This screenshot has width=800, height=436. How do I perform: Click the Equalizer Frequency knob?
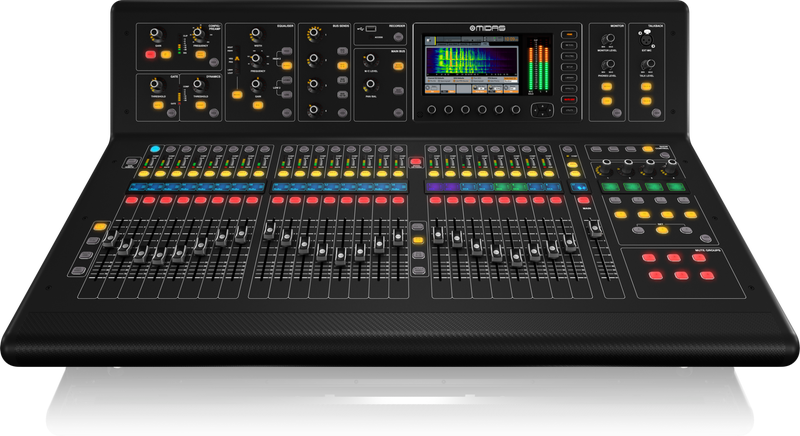click(257, 60)
